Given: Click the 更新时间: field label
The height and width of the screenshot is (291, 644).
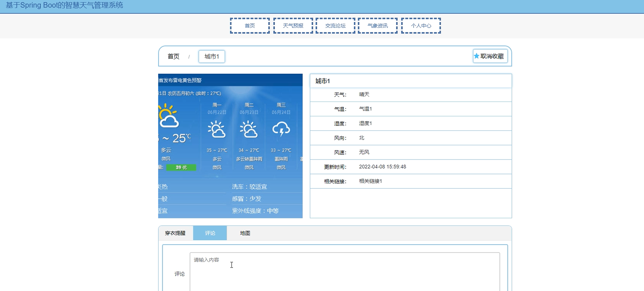Looking at the screenshot, I should coord(335,167).
